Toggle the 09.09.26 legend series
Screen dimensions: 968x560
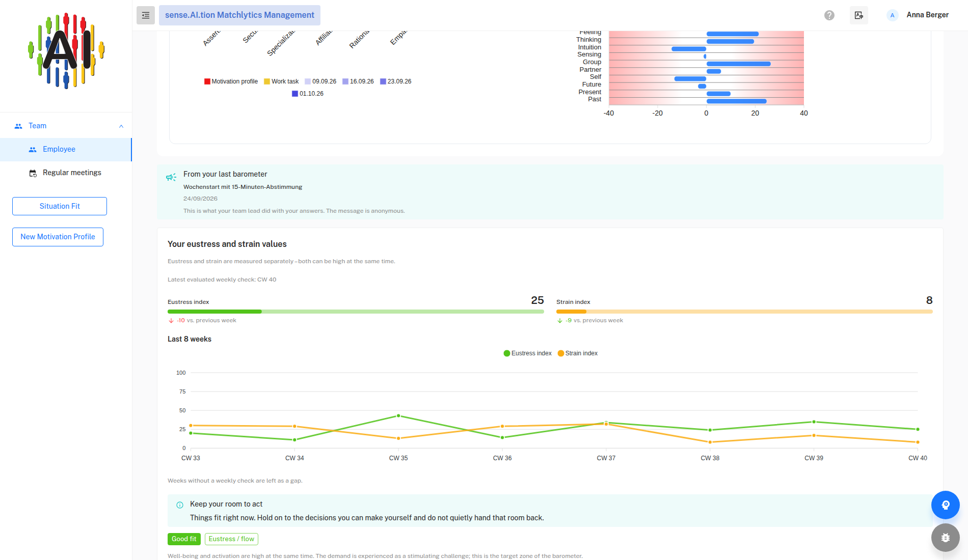(x=320, y=81)
